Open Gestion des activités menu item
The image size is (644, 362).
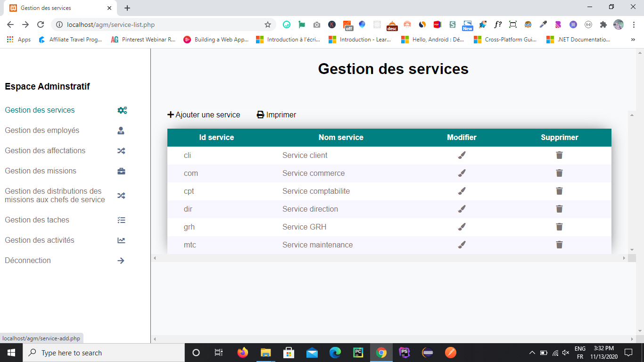click(40, 240)
